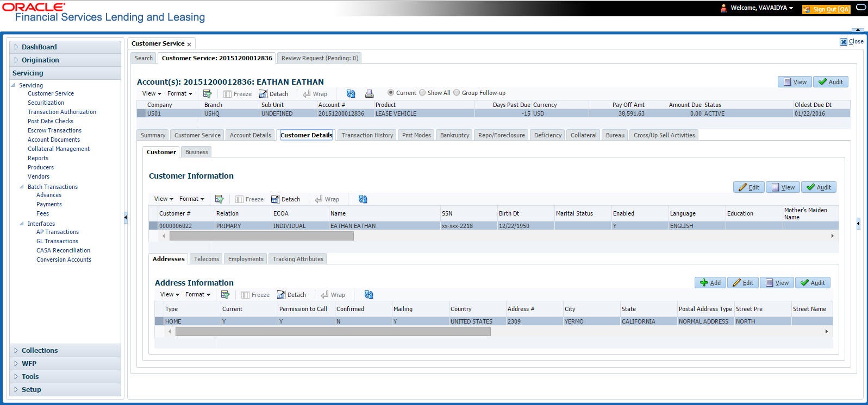Expand the Setup navigation section
This screenshot has width=868, height=405.
pos(65,390)
